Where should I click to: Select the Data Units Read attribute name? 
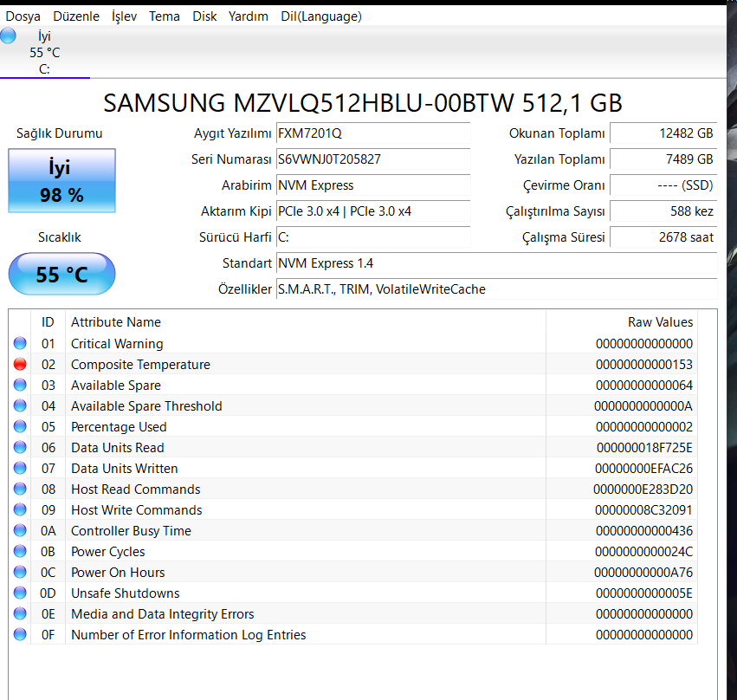click(x=118, y=448)
